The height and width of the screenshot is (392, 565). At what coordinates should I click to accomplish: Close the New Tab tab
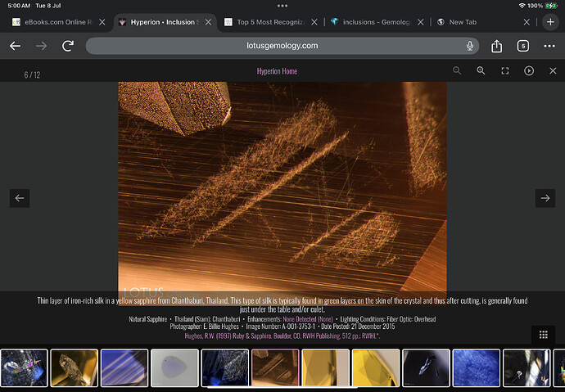pyautogui.click(x=527, y=22)
